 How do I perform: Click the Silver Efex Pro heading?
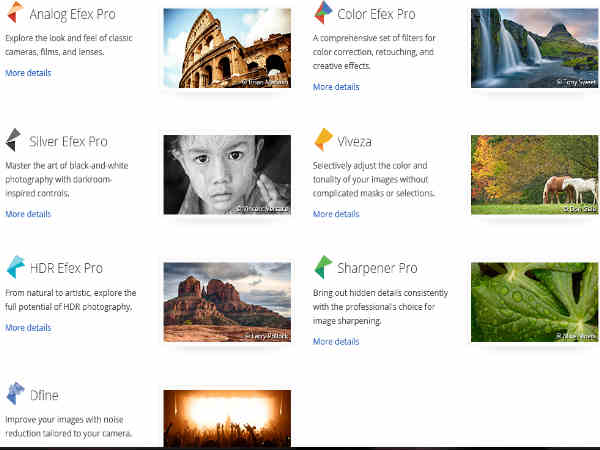point(68,141)
